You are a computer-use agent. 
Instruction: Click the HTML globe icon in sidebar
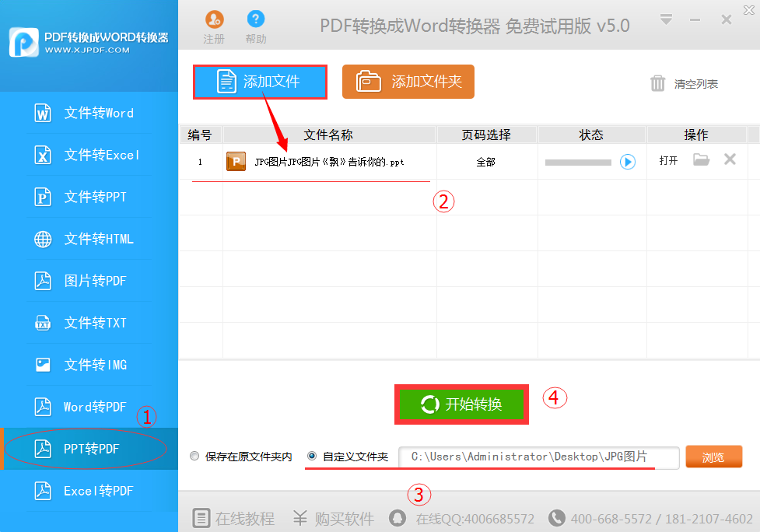pyautogui.click(x=43, y=239)
